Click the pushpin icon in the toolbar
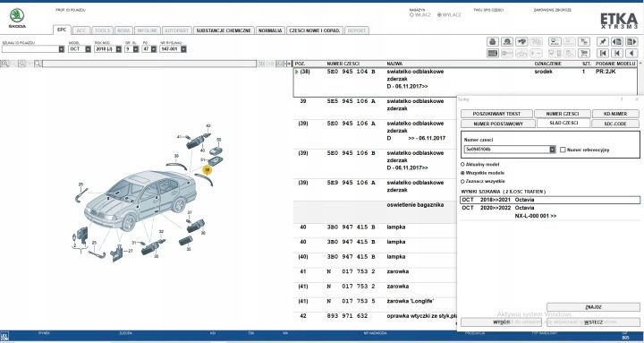This screenshot has width=644, height=343. pos(603,41)
